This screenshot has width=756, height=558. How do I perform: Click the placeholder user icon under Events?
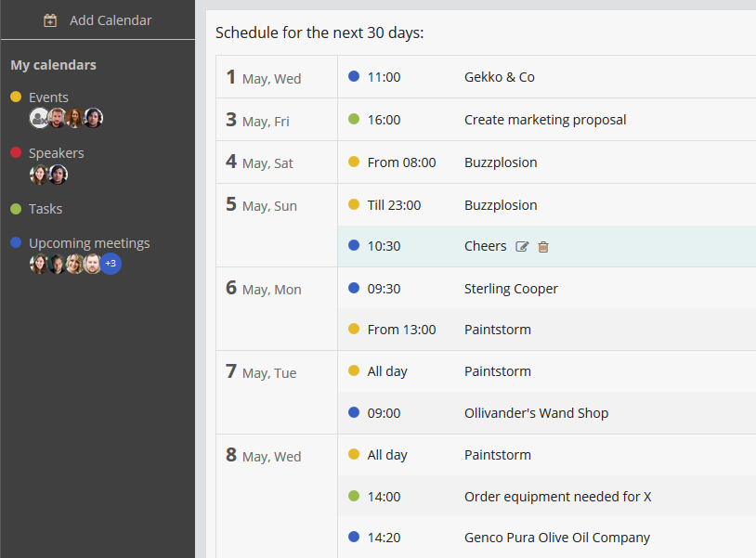pos(39,118)
